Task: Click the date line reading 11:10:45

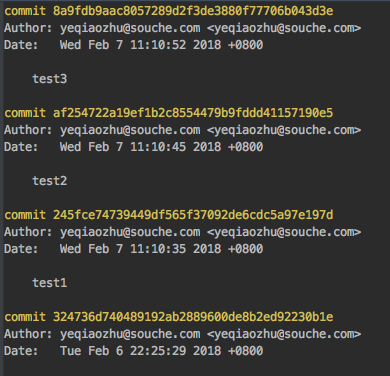Action: [x=133, y=147]
